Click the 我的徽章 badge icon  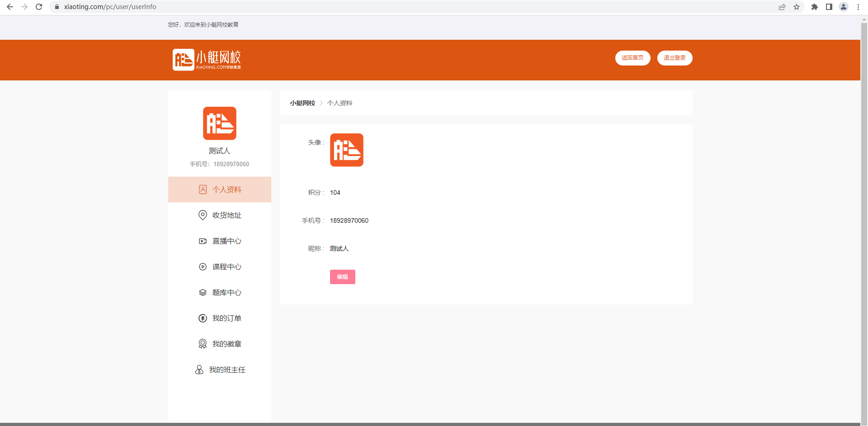coord(203,344)
